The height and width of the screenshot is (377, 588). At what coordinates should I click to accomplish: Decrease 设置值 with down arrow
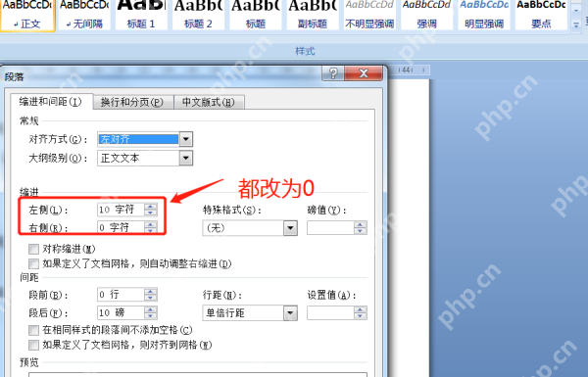pos(361,316)
